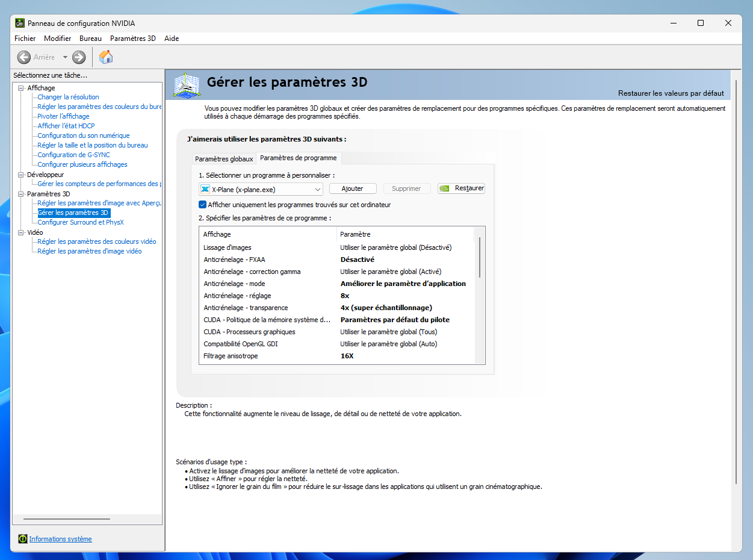Open the Paramètres 3D menu
Screen dimensions: 753x560
click(x=133, y=38)
